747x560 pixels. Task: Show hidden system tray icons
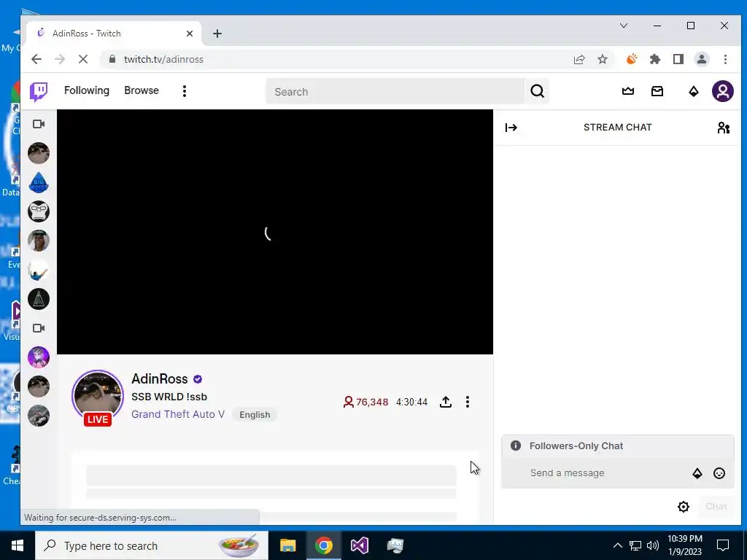coord(617,545)
